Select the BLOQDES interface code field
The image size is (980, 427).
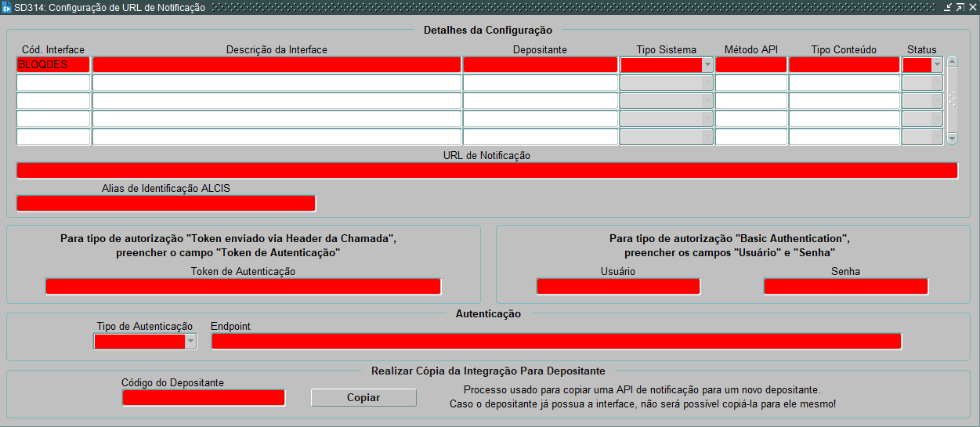[53, 65]
